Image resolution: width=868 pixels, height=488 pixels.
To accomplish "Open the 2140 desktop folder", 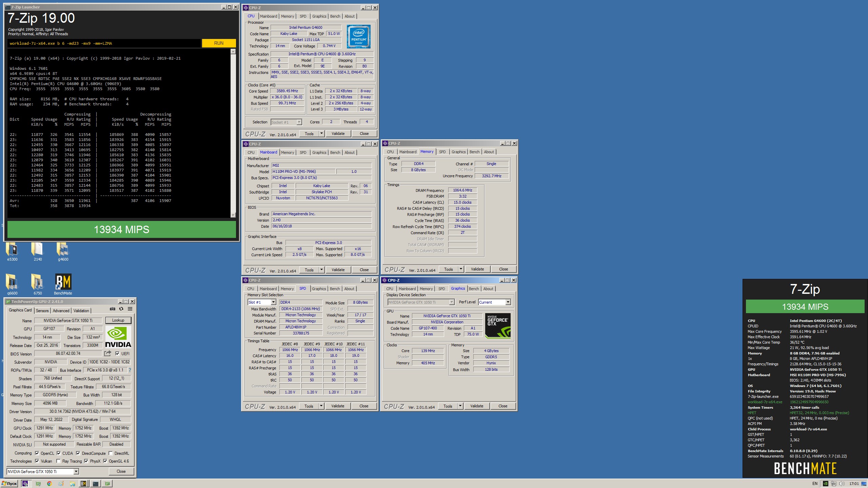I will point(38,252).
